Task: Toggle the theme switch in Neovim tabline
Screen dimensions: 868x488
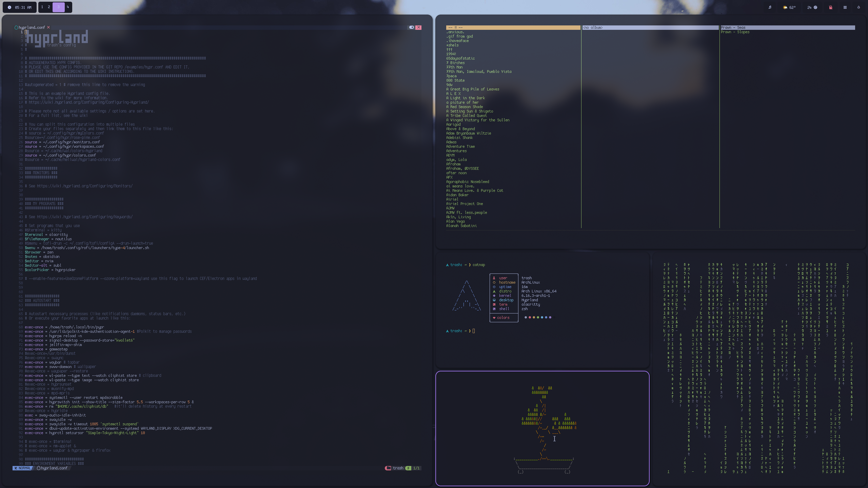Action: point(411,27)
